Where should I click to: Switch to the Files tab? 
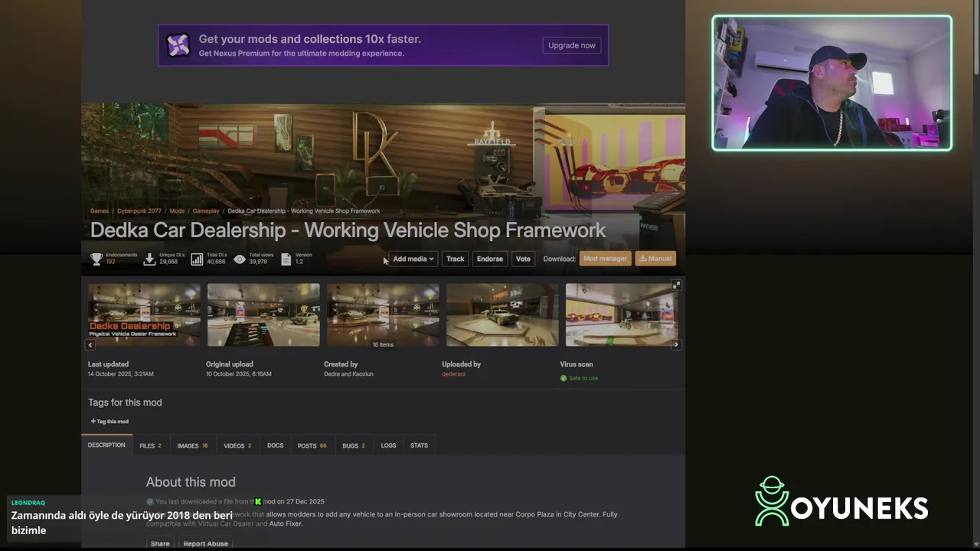click(150, 445)
